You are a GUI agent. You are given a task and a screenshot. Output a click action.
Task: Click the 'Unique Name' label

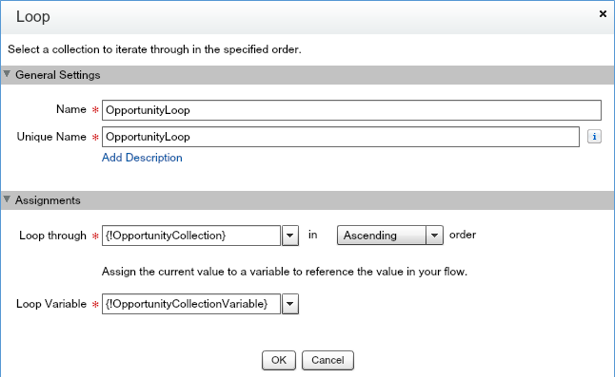click(51, 137)
